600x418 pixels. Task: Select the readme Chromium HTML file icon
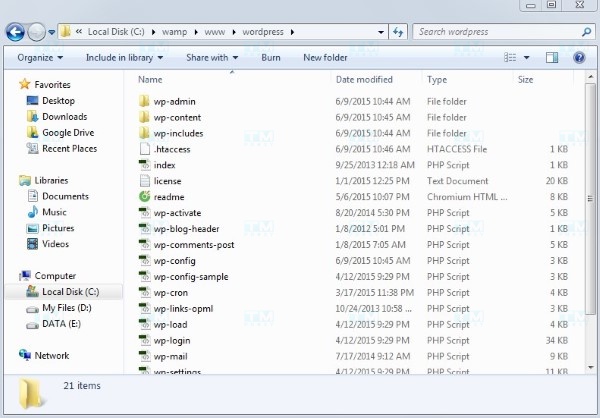point(145,197)
